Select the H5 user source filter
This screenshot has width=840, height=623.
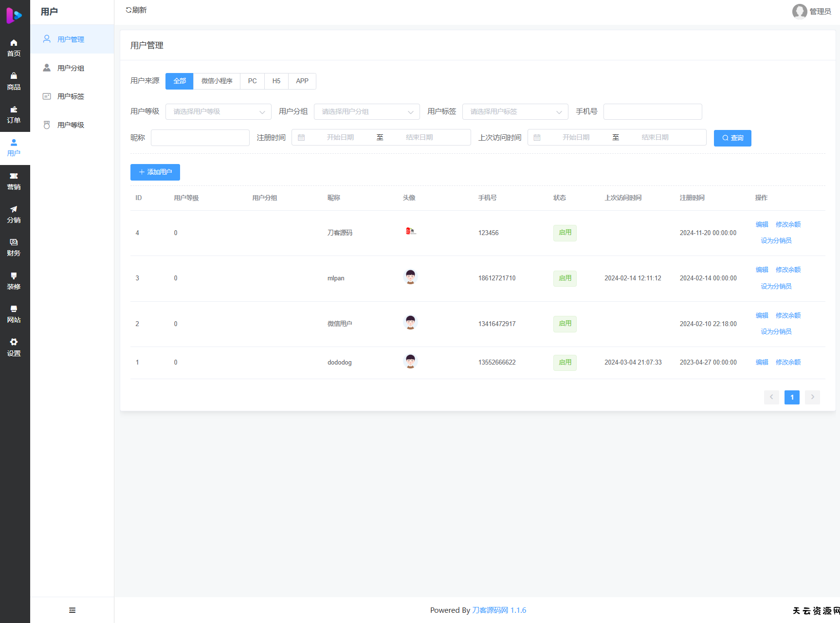tap(276, 81)
